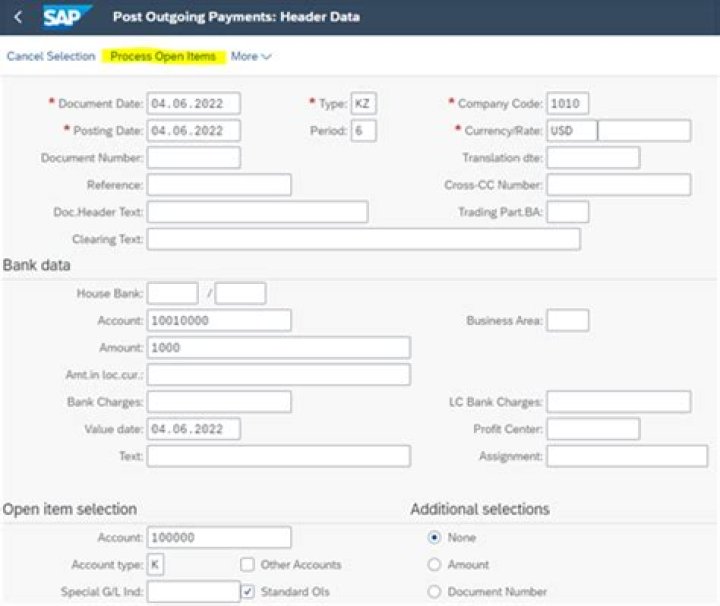Click the Company Code field
The image size is (720, 606).
click(x=568, y=103)
